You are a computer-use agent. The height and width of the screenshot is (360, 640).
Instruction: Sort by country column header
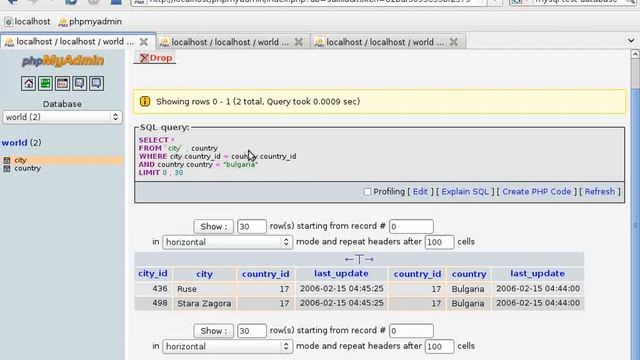[469, 274]
